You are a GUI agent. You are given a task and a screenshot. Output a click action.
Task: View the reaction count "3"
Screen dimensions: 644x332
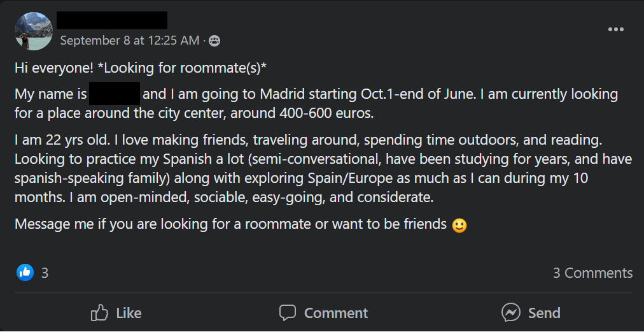pyautogui.click(x=45, y=273)
